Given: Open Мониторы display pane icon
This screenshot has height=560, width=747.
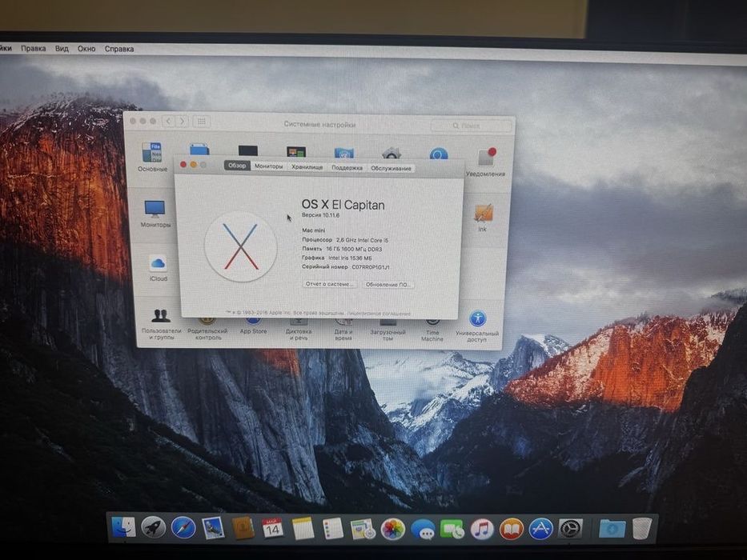Looking at the screenshot, I should coord(155,214).
